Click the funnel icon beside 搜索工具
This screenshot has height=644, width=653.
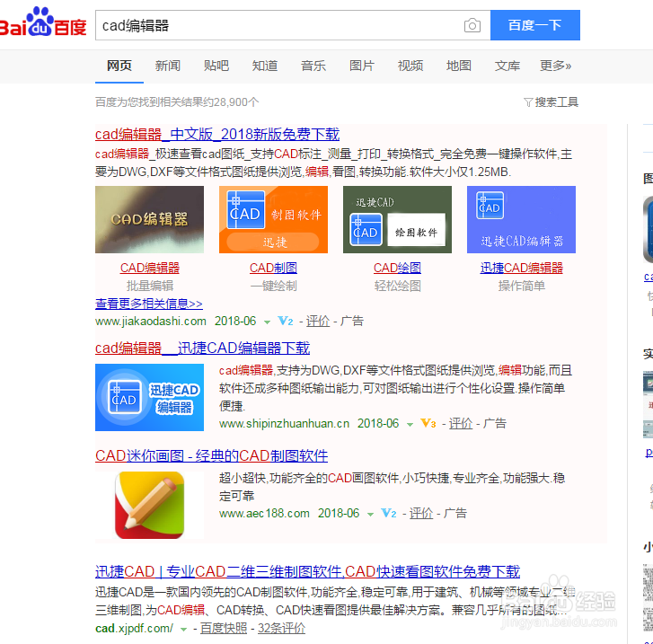pos(528,102)
